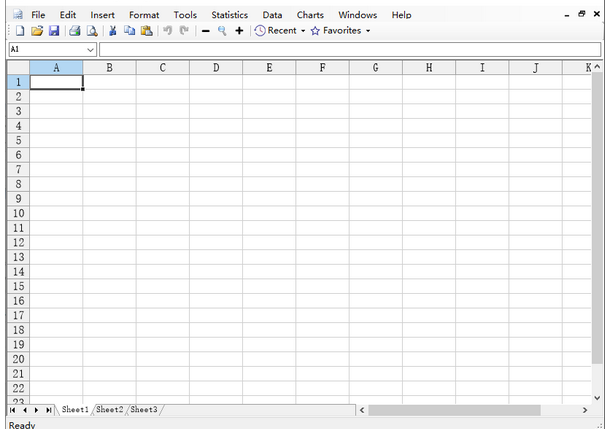Select column D header
The image size is (606, 429).
click(216, 67)
